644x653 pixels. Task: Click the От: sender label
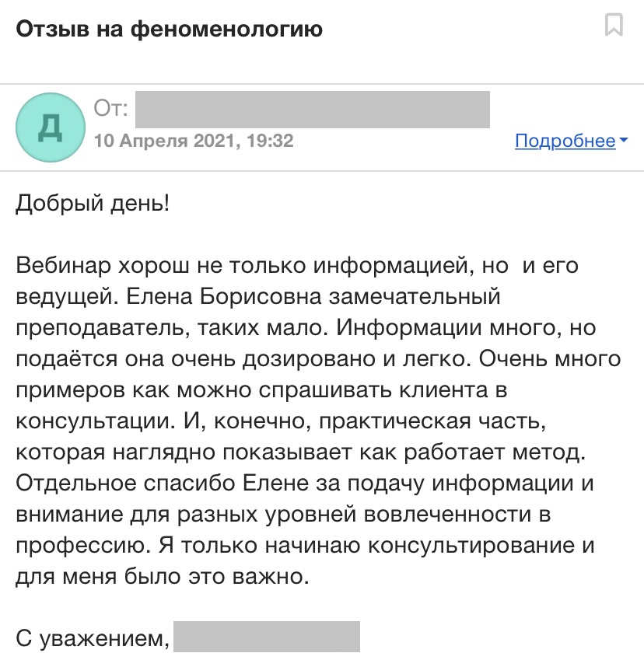110,109
